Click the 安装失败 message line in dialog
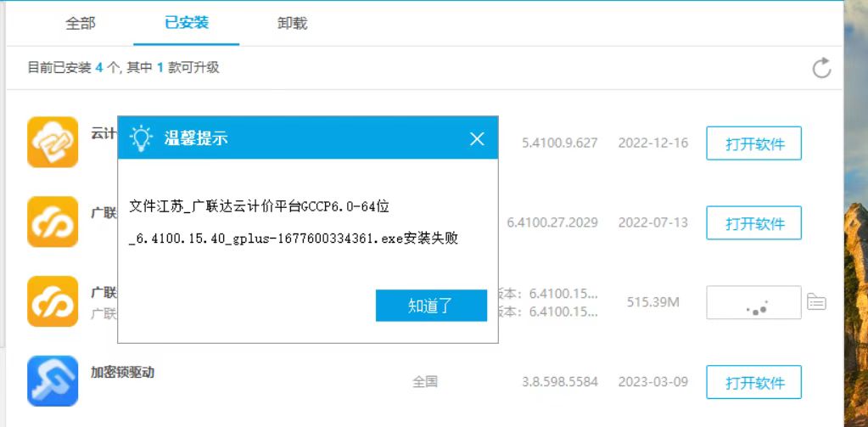The height and width of the screenshot is (427, 868). [294, 239]
